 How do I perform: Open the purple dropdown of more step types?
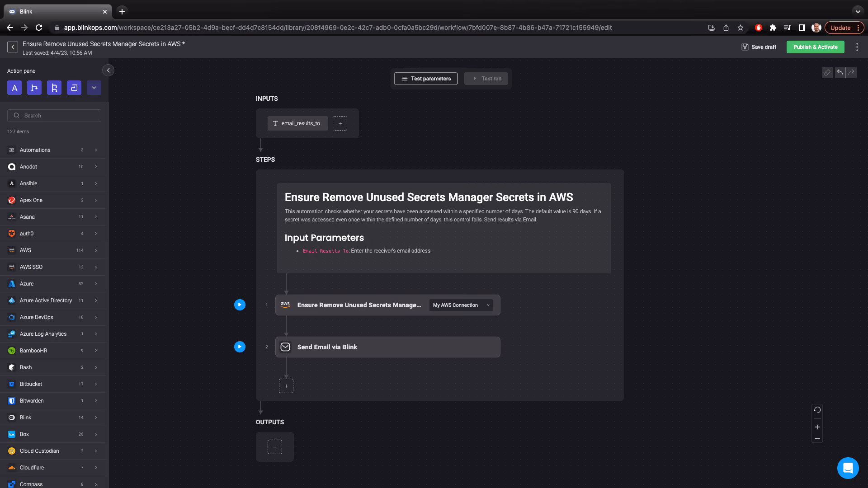[x=94, y=88]
